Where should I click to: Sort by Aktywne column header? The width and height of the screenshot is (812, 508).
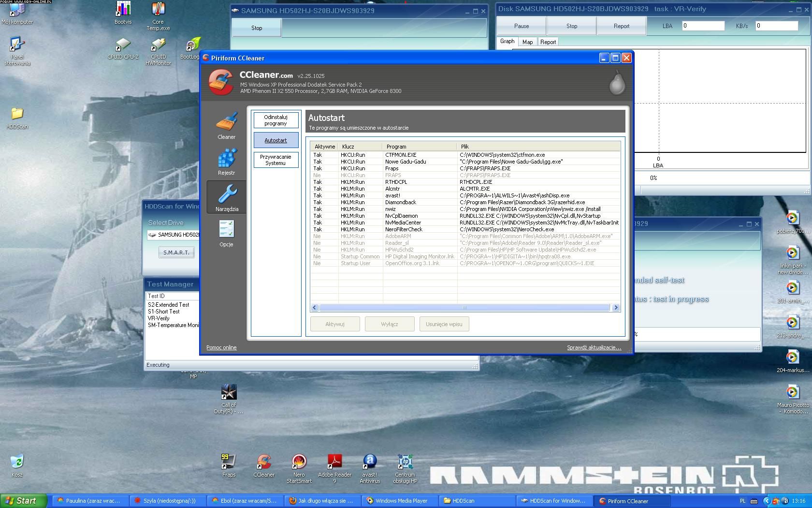tap(325, 147)
